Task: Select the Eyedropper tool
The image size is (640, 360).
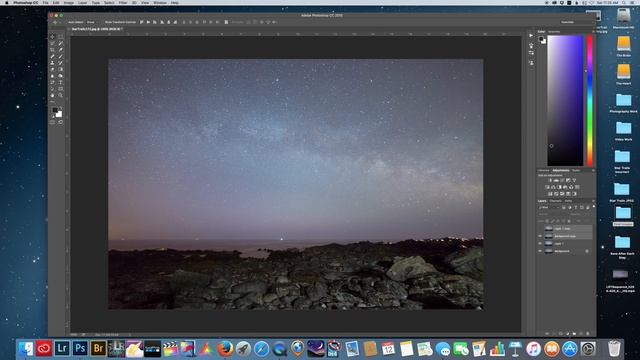Action: (61, 50)
